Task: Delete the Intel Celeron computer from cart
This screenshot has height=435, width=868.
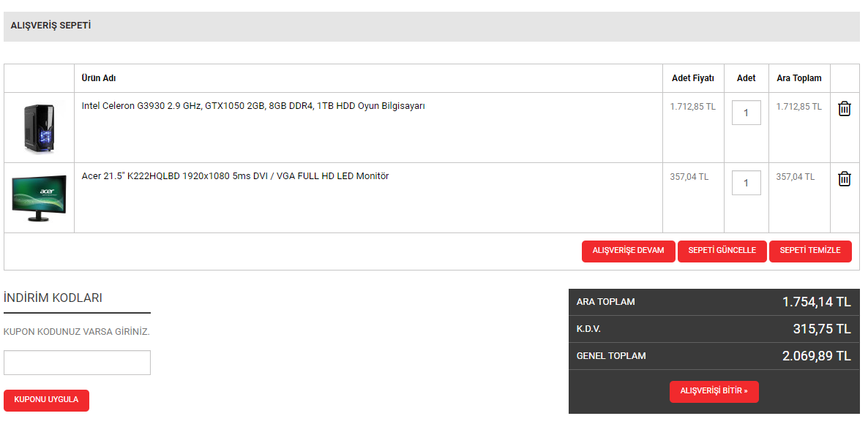Action: (844, 109)
